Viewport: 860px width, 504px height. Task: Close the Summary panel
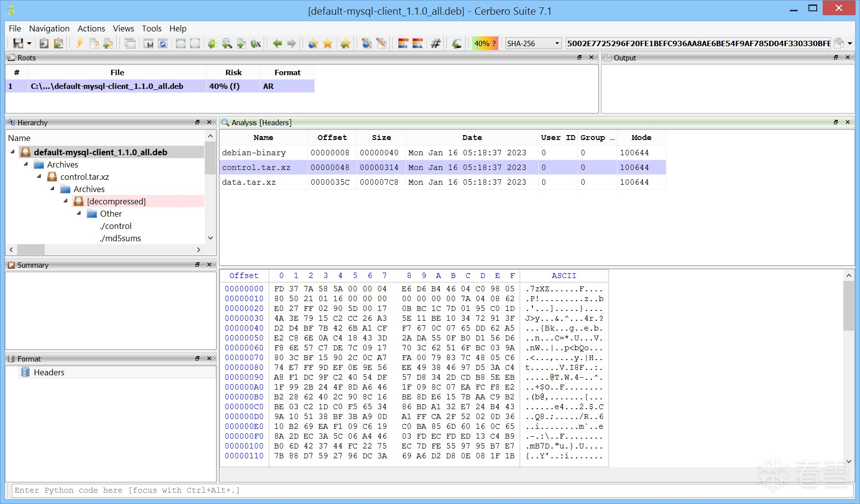click(x=209, y=265)
